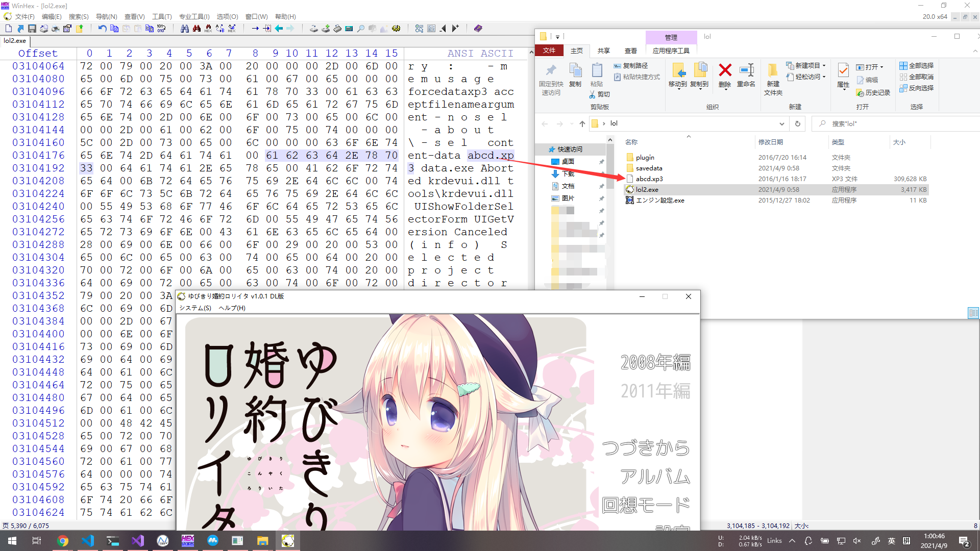Open the yellow gear Options icon
This screenshot has height=551, width=980.
point(396,29)
